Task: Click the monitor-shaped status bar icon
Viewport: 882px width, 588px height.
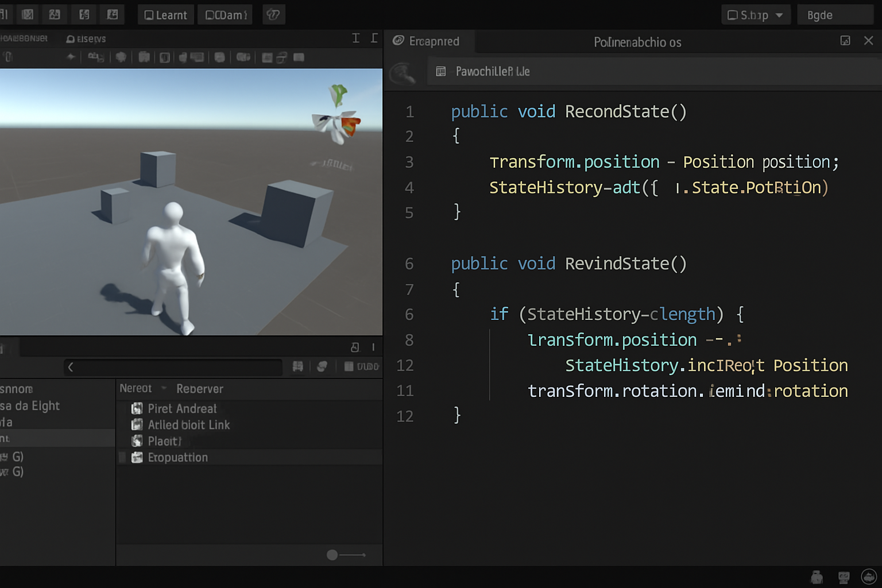Action: coord(844,577)
